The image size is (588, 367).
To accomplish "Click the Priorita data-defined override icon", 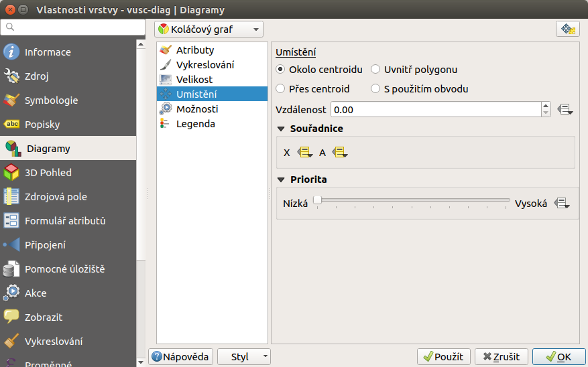I will pyautogui.click(x=562, y=204).
